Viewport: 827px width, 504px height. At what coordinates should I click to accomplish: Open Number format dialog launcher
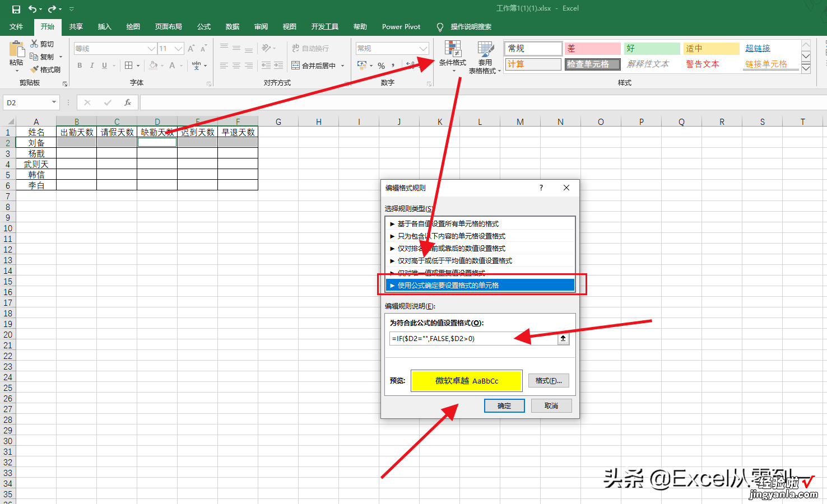429,83
